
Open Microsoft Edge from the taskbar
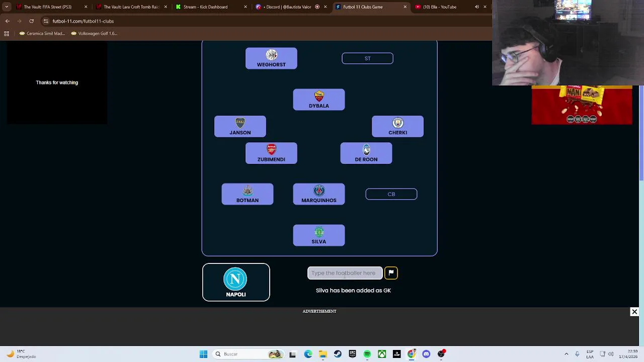pyautogui.click(x=308, y=354)
